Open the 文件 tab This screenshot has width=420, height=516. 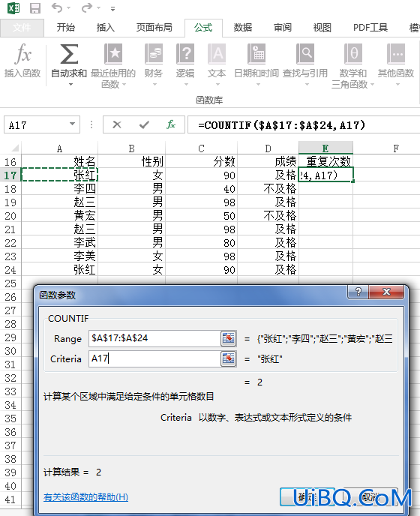(x=22, y=28)
